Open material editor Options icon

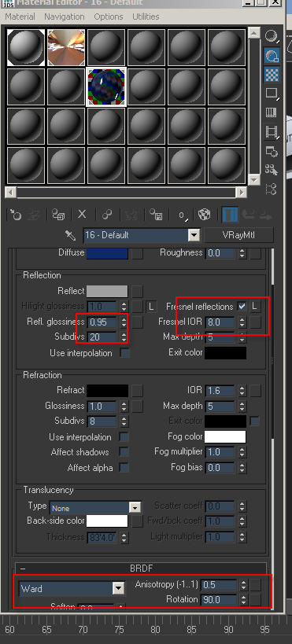272,151
